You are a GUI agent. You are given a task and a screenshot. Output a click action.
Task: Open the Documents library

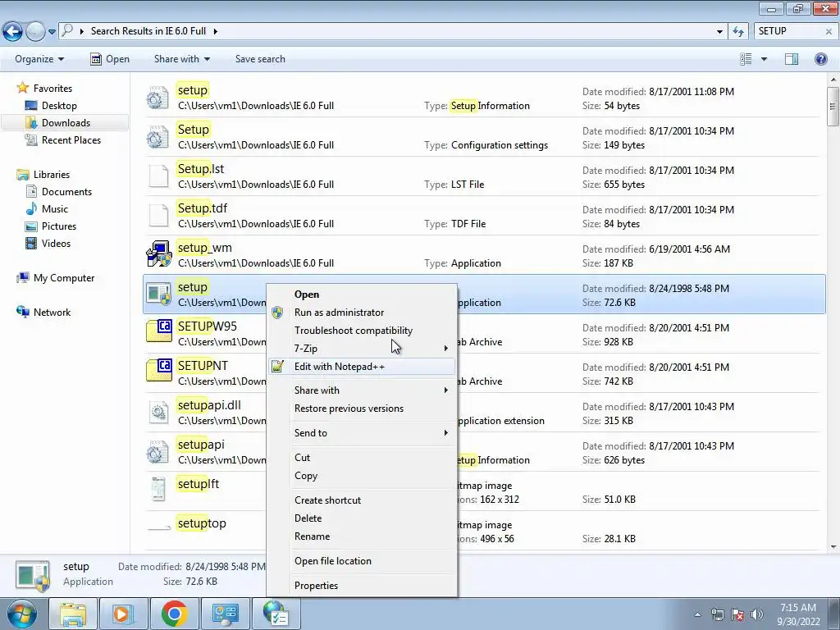pyautogui.click(x=66, y=192)
